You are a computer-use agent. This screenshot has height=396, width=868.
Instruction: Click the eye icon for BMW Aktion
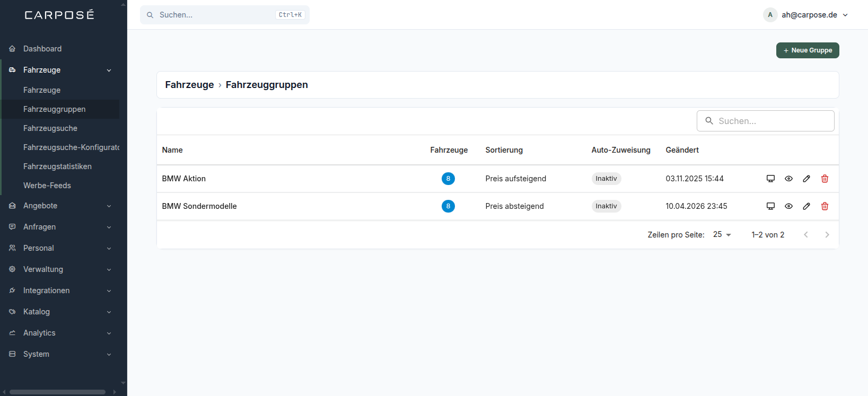[x=788, y=179]
